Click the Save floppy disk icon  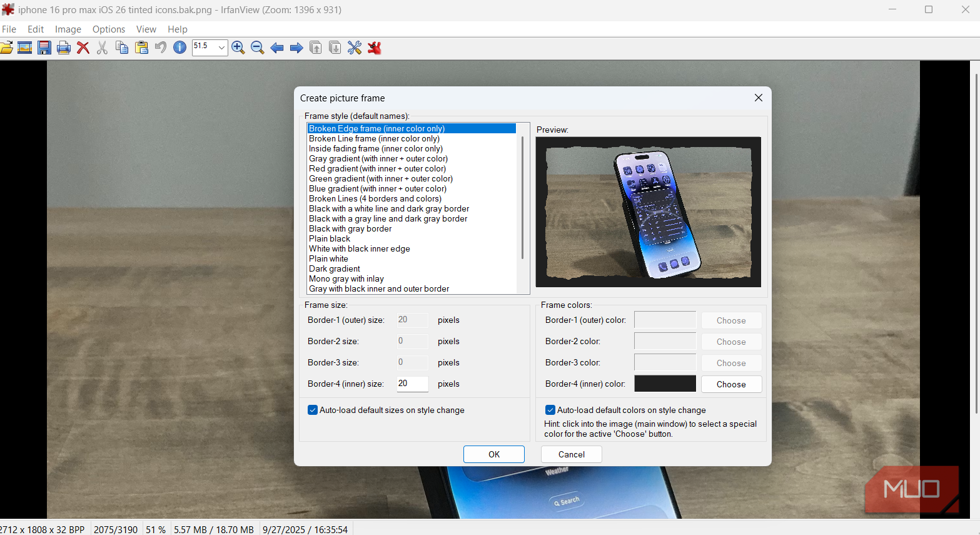44,48
